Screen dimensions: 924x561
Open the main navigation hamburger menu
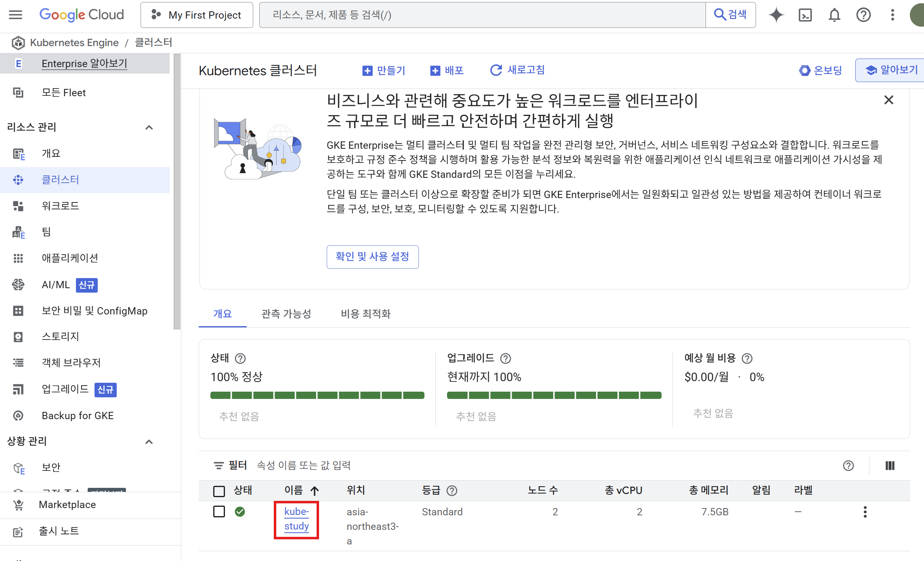(15, 15)
